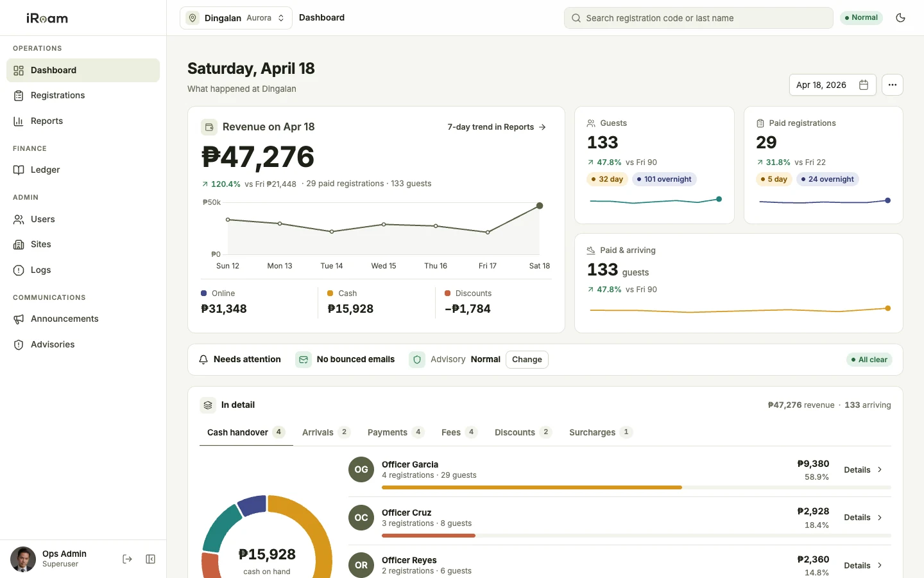Click Officer Garcia's OG avatar
This screenshot has width=924, height=578.
click(361, 469)
